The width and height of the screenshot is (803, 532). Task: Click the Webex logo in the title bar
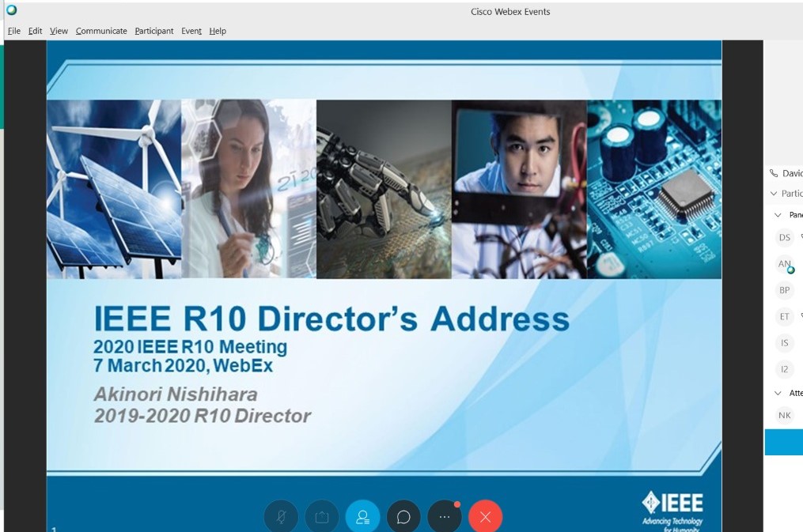[11, 9]
